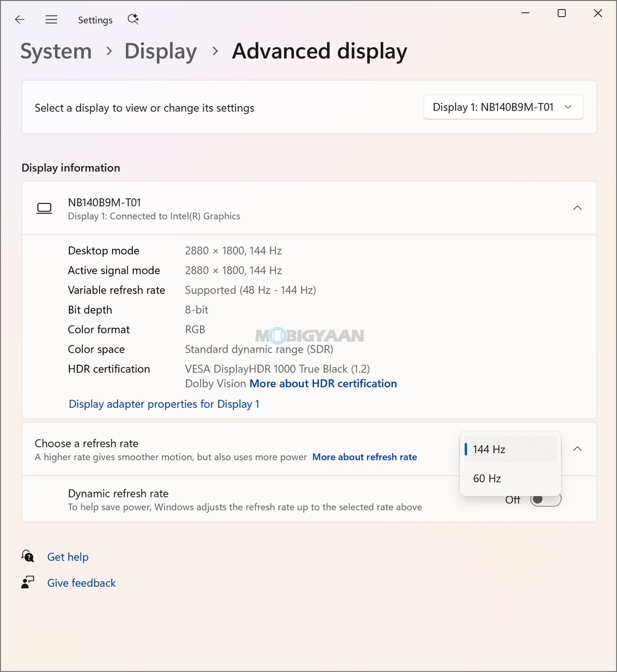The width and height of the screenshot is (617, 672).
Task: Navigate to System breadcrumb
Action: [x=56, y=51]
